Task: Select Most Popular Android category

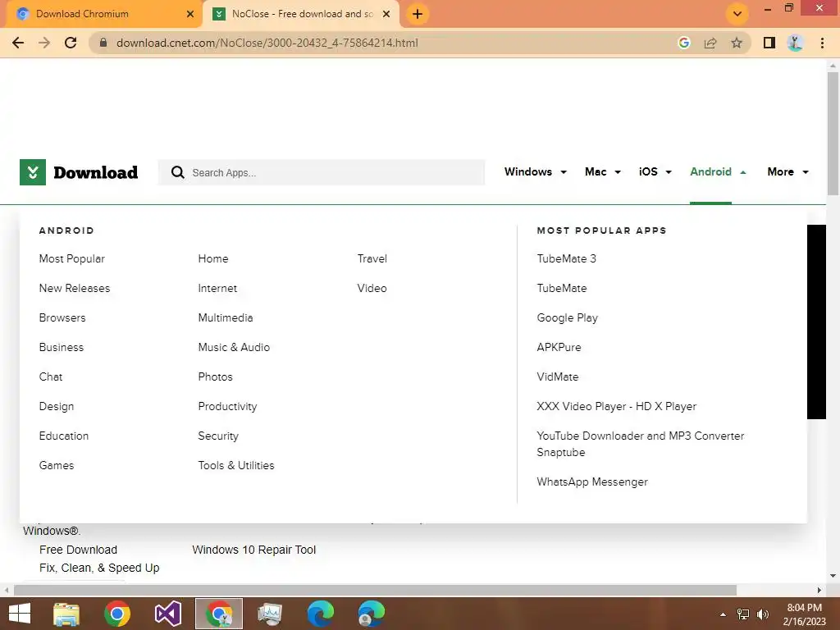Action: (x=72, y=258)
